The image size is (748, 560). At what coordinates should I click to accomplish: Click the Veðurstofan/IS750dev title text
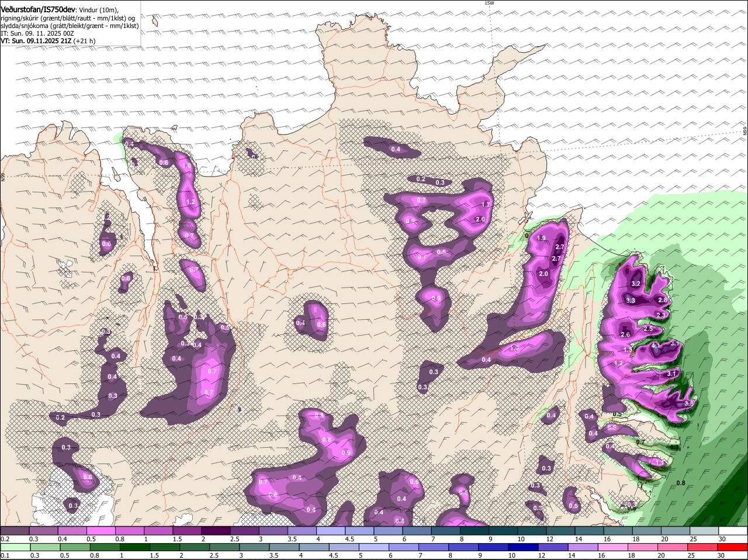tap(38, 10)
